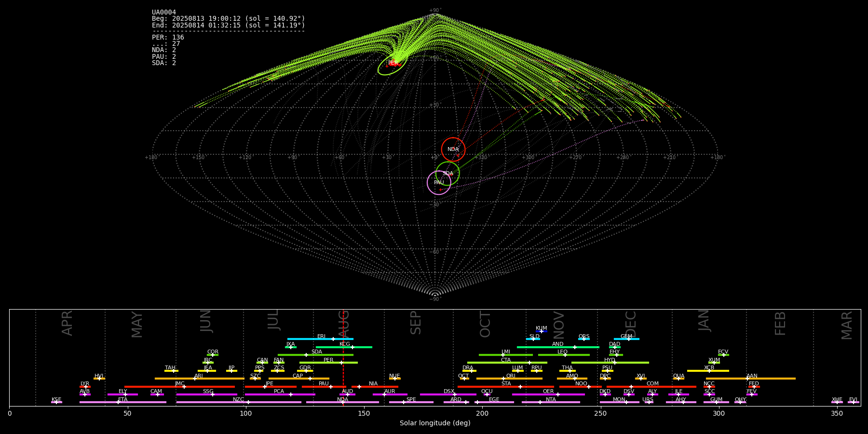868x434 pixels.
Task: Select the NIA shower bar
Action: [x=375, y=386]
